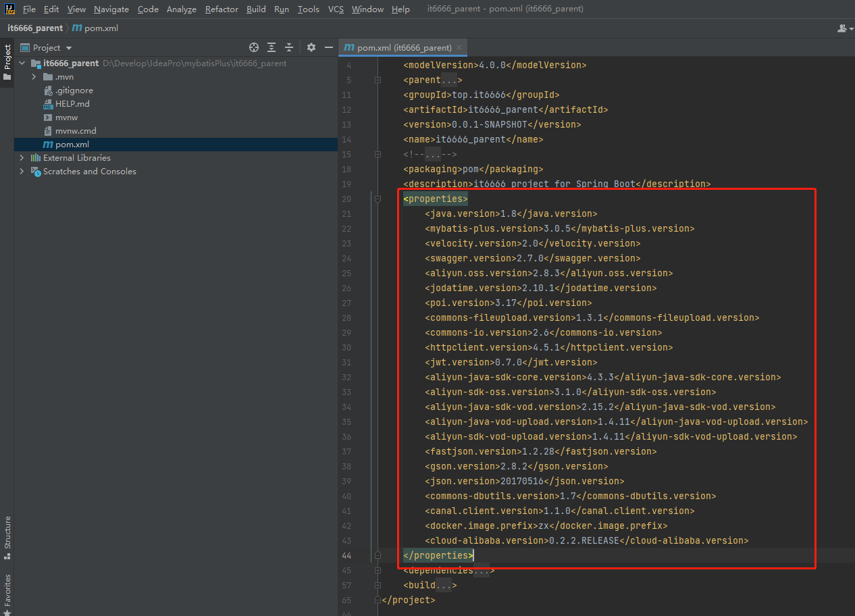Click the docker.image.prefix zx line
The image size is (855, 616).
546,525
